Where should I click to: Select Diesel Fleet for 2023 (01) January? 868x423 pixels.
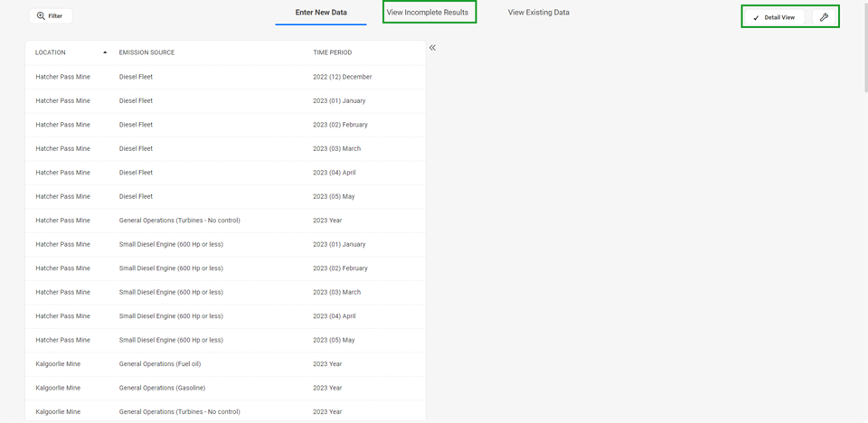pos(225,100)
